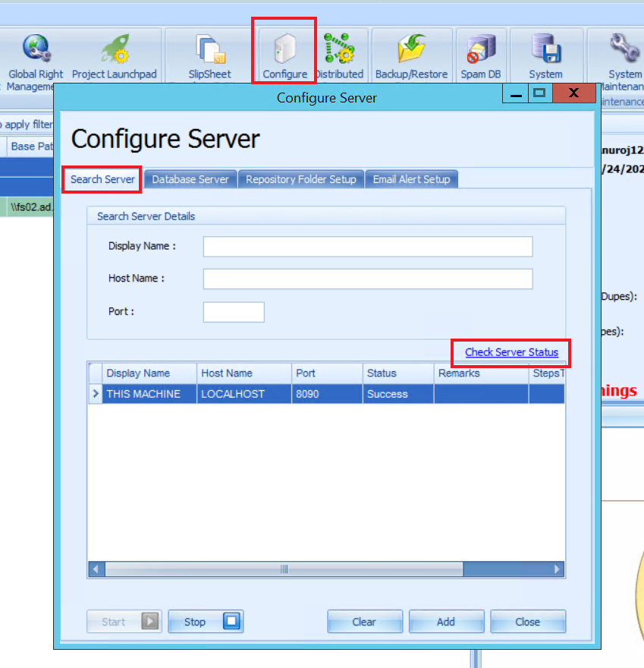The width and height of the screenshot is (644, 668).
Task: Open Global Right Management toolbar icon
Action: coord(36,47)
